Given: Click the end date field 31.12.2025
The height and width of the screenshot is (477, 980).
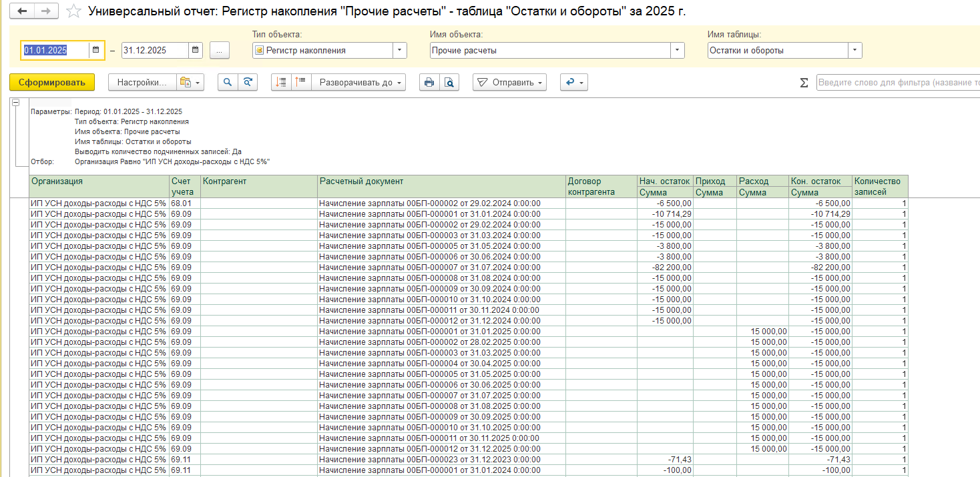Looking at the screenshot, I should click(x=154, y=50).
